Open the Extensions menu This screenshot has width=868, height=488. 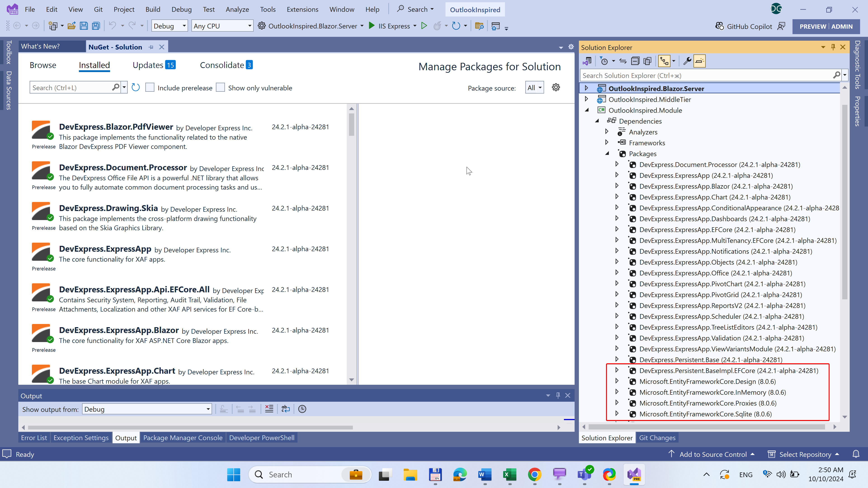tap(302, 9)
